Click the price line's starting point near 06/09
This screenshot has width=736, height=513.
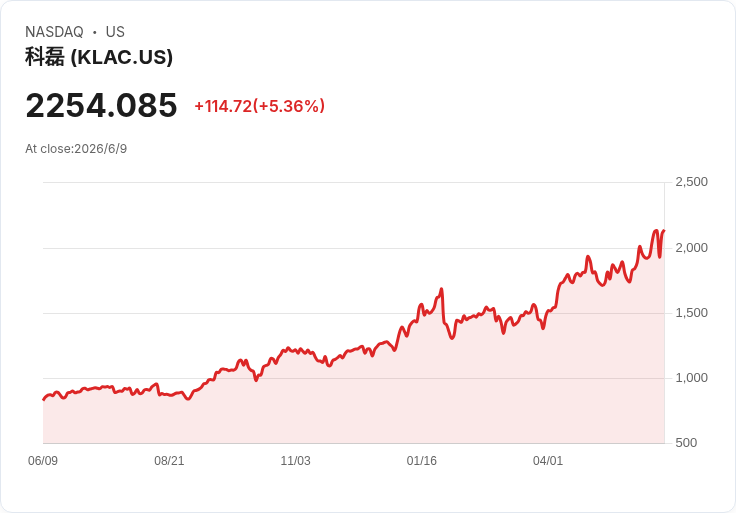tap(44, 399)
